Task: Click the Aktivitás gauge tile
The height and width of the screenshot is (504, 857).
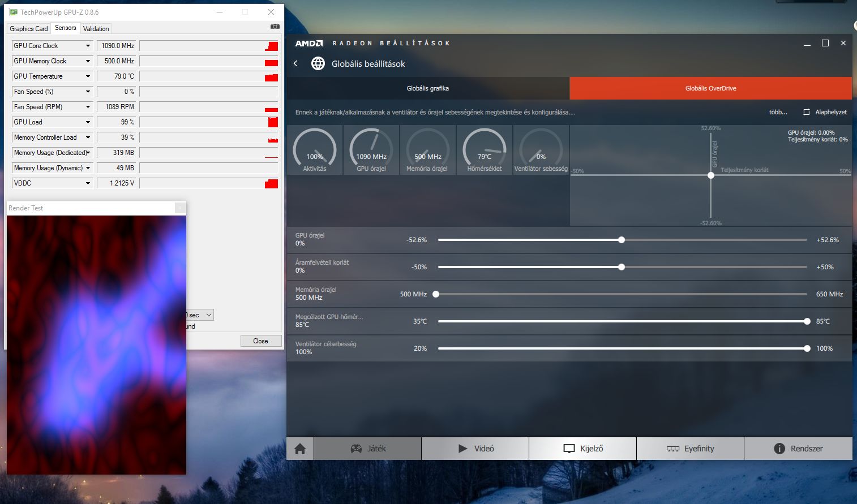Action: tap(315, 149)
